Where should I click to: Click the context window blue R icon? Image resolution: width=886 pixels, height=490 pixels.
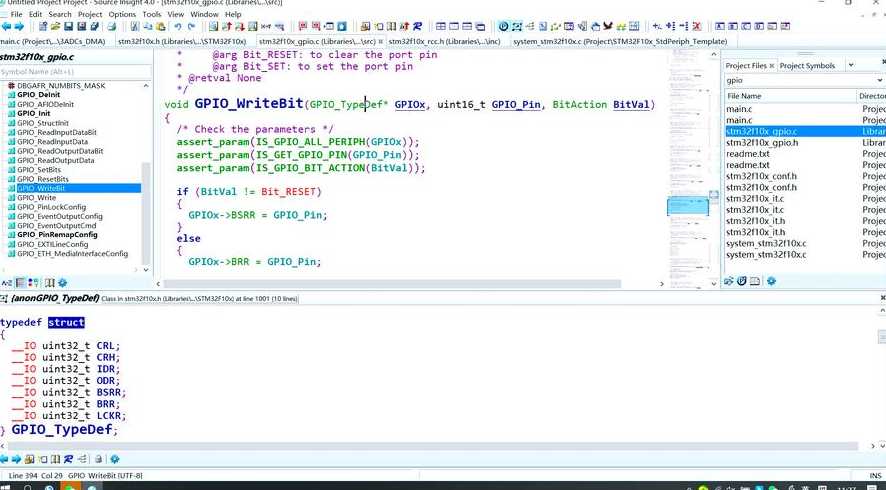(x=68, y=459)
